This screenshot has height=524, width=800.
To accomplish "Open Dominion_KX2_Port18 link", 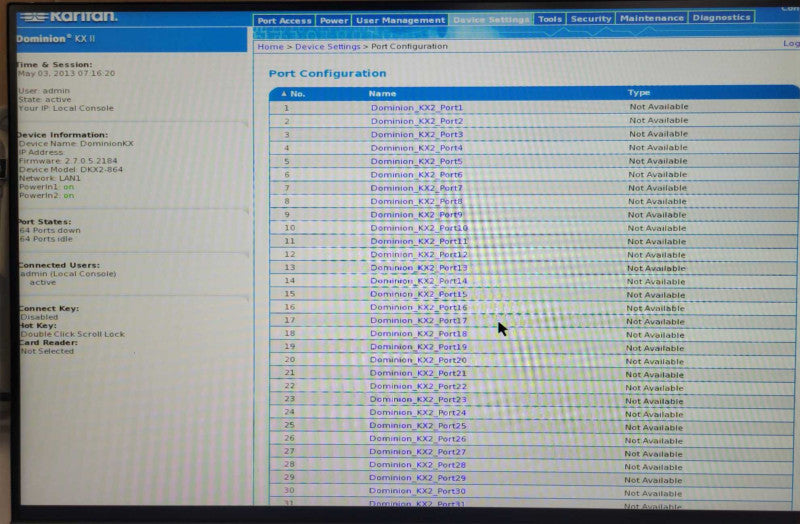I will coord(419,334).
